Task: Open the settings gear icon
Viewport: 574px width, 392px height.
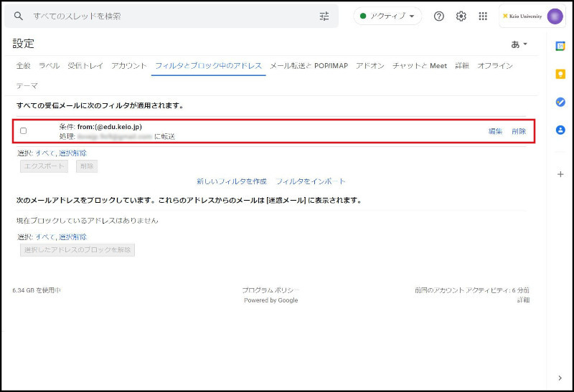Action: coord(461,16)
